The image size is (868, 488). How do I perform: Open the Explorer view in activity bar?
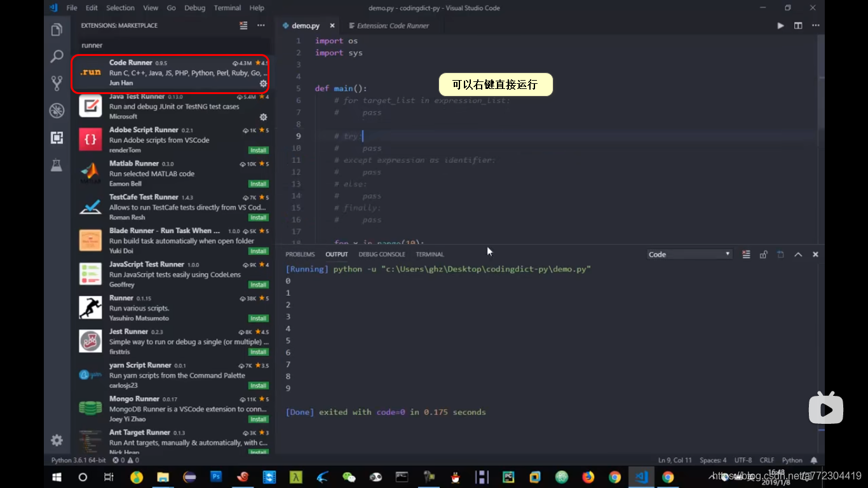57,29
